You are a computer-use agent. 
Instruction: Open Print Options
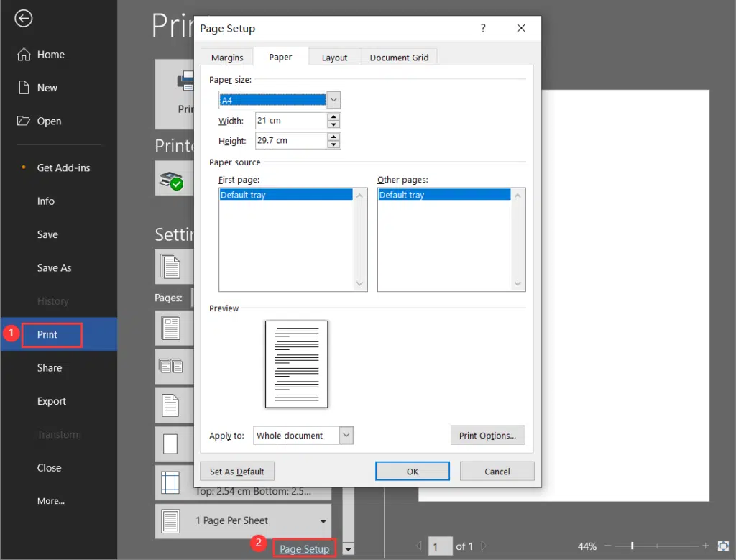pyautogui.click(x=488, y=435)
